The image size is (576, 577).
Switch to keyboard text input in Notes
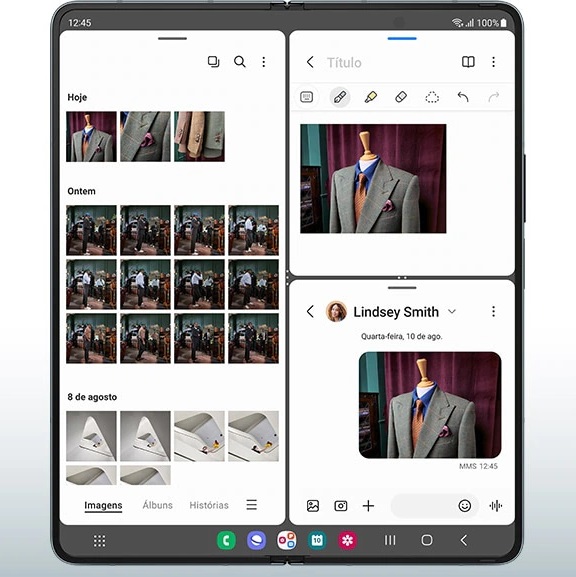(x=307, y=97)
